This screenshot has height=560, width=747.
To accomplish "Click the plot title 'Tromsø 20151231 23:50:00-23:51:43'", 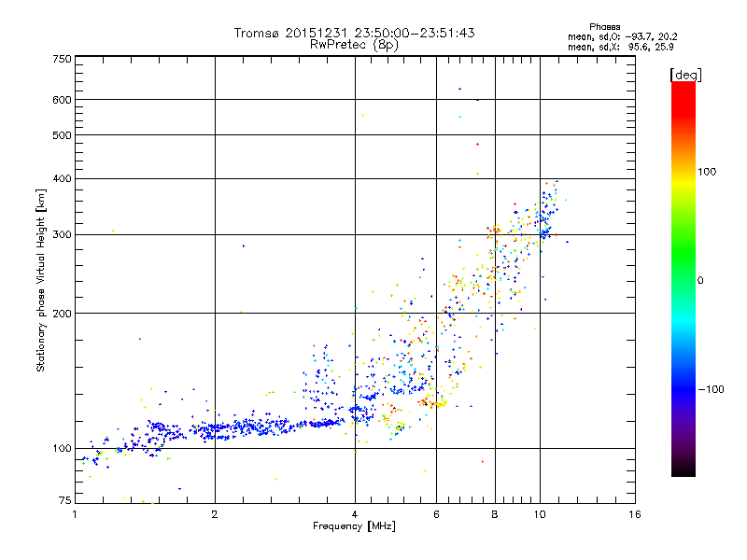I will pyautogui.click(x=354, y=33).
